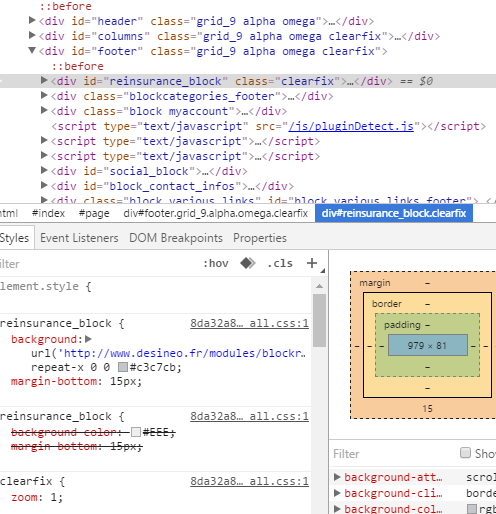Click the border label in box model

click(x=387, y=304)
